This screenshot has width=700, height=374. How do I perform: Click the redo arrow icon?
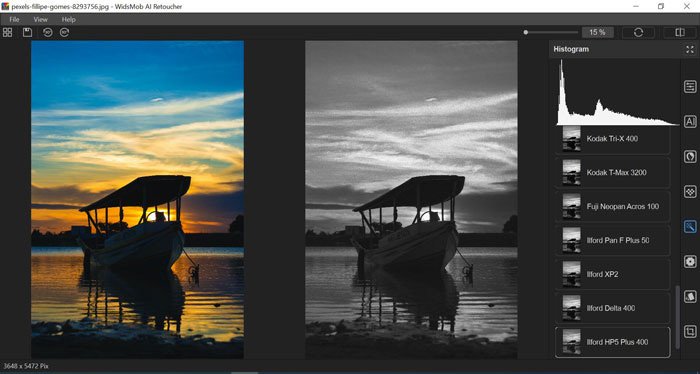65,33
